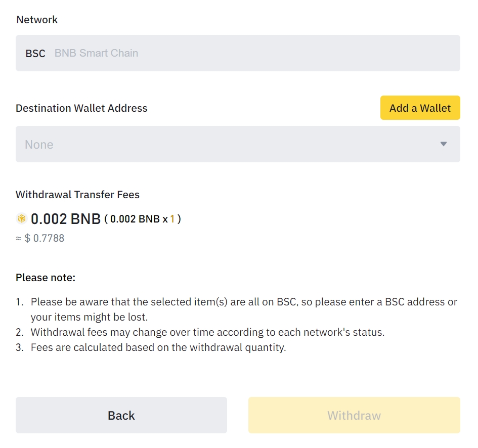The width and height of the screenshot is (478, 448).
Task: Click the BNB coin icon beside the fee
Action: click(21, 219)
